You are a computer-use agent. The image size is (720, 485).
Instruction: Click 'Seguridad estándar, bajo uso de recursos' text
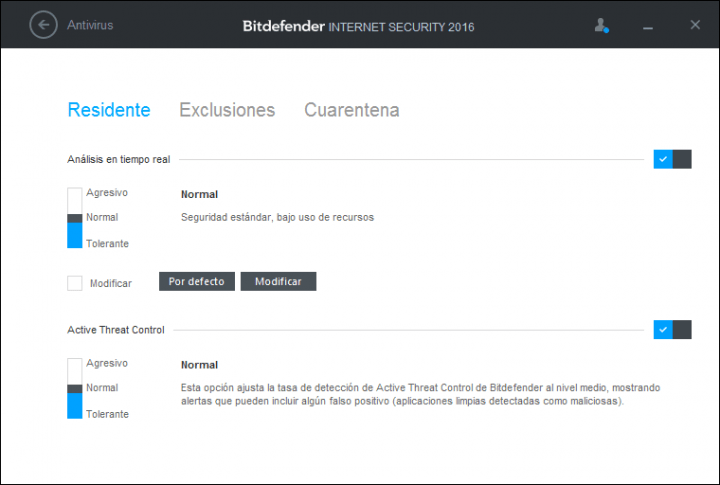277,217
